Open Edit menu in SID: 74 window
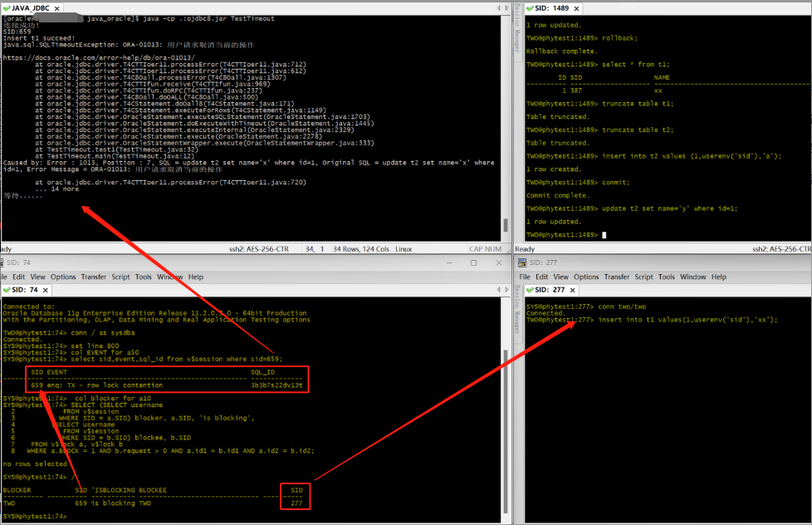This screenshot has height=525, width=812. (18, 277)
